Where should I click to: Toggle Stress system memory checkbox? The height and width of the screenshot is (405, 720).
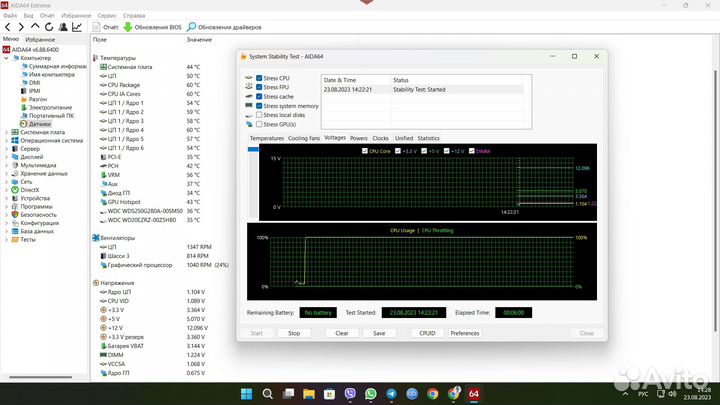click(x=259, y=106)
